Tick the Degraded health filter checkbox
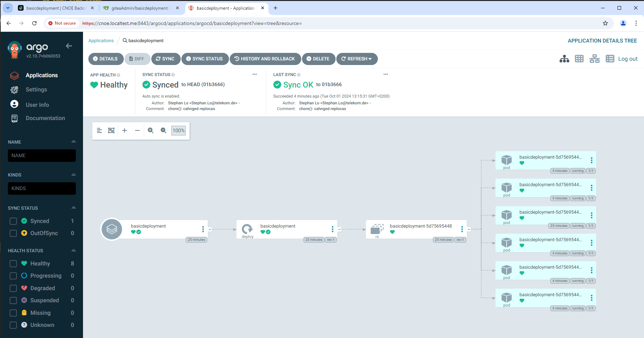Image resolution: width=644 pixels, height=338 pixels. tap(13, 288)
